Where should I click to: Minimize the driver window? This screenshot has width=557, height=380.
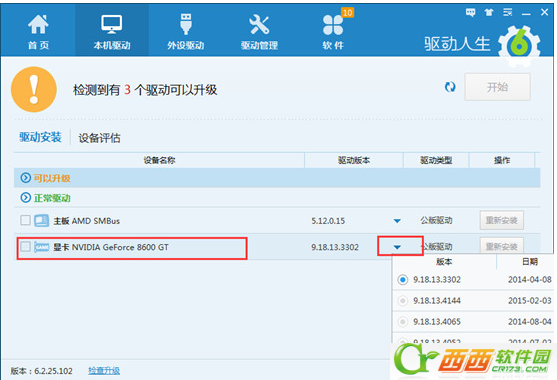coord(526,13)
